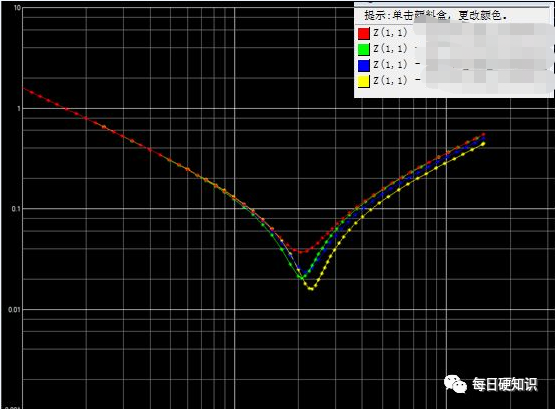555x410 pixels.
Task: Click the hint text above the legend
Action: (x=436, y=16)
